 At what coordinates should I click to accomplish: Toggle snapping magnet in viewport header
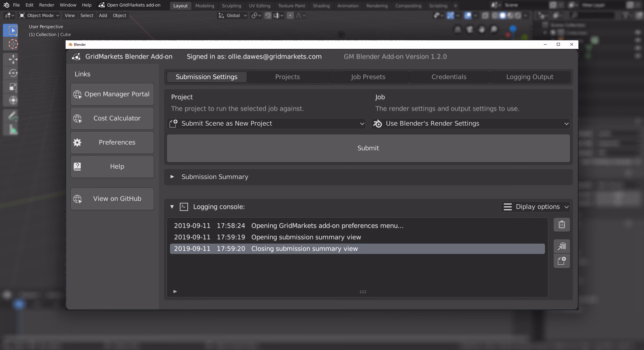[x=268, y=15]
